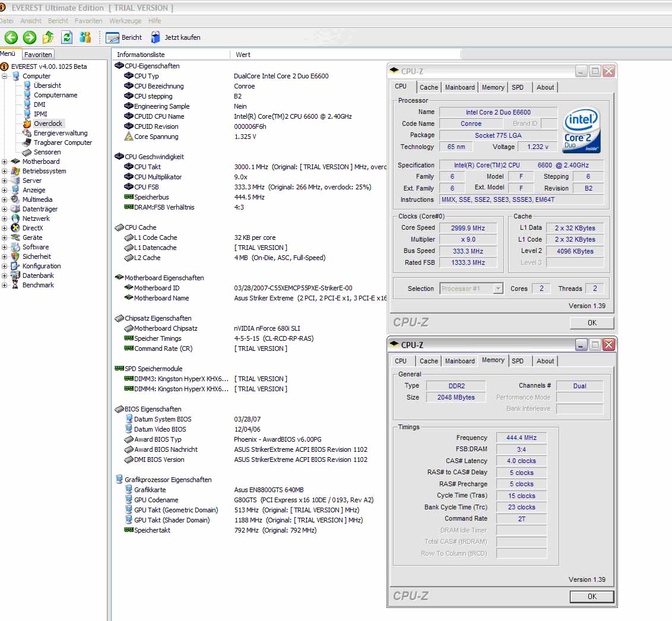Expand the Netzwerk tree node

4,218
